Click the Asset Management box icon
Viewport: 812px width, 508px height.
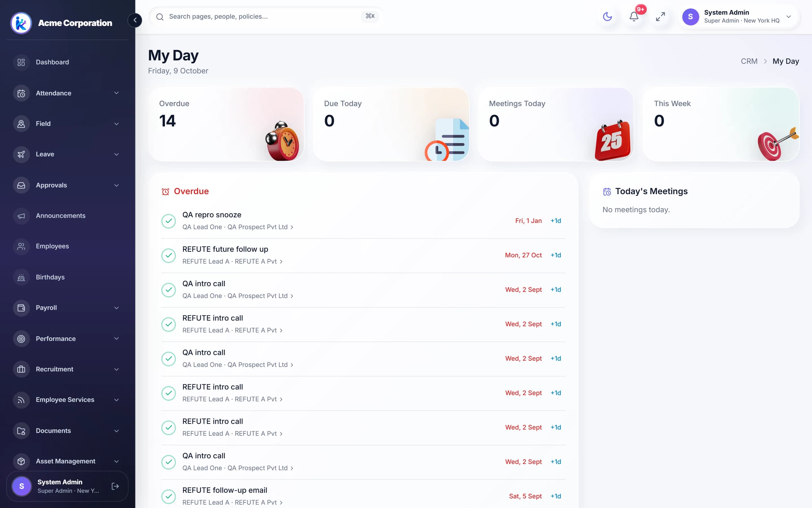click(x=21, y=461)
